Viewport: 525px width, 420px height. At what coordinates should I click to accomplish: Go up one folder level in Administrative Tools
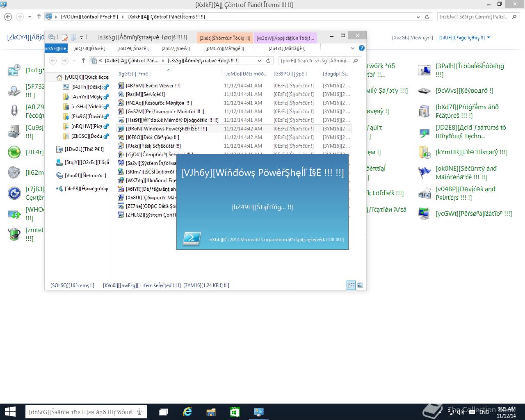84,60
